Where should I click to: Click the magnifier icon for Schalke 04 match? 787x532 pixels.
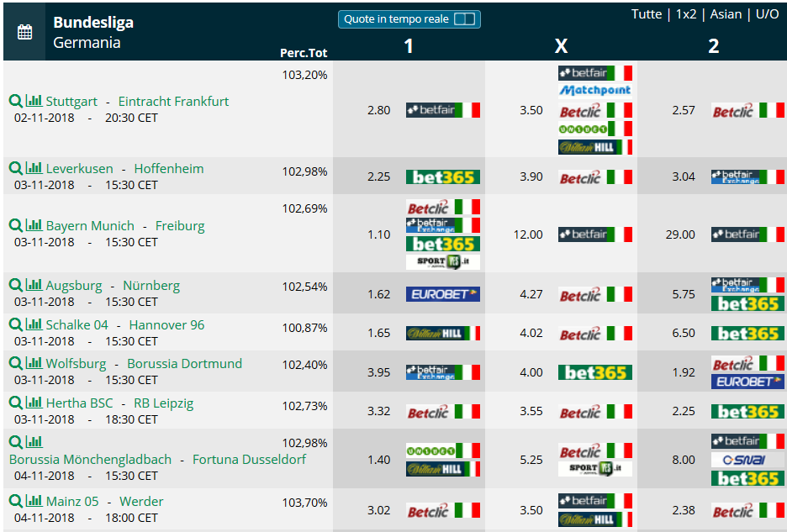click(16, 324)
